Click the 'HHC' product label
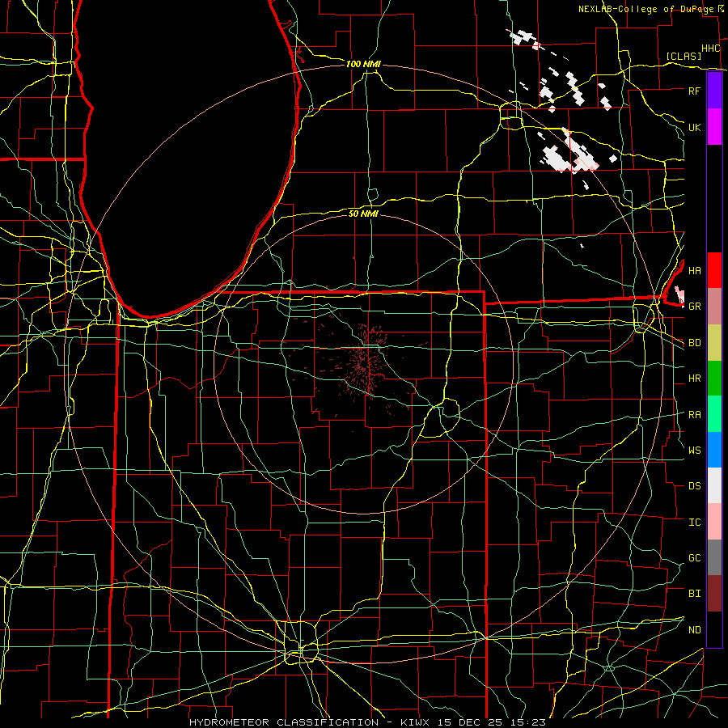The width and height of the screenshot is (728, 728). 710,49
